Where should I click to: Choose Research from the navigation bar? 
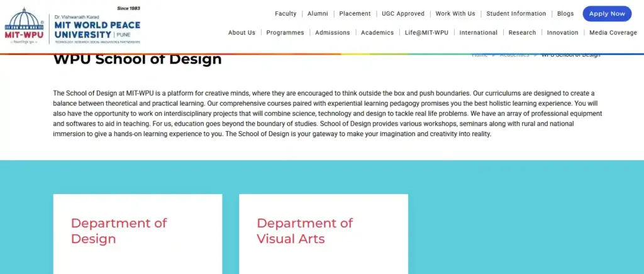(x=522, y=33)
